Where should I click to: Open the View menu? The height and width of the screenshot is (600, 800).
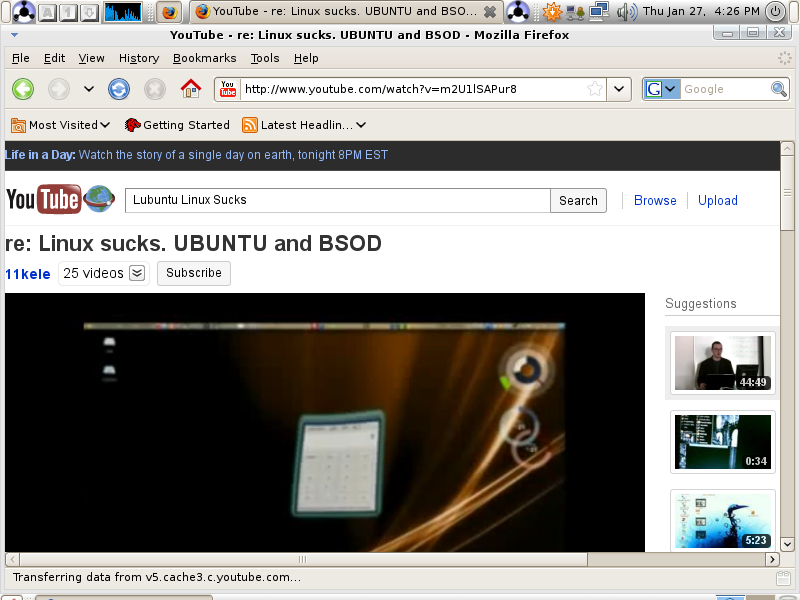point(91,58)
